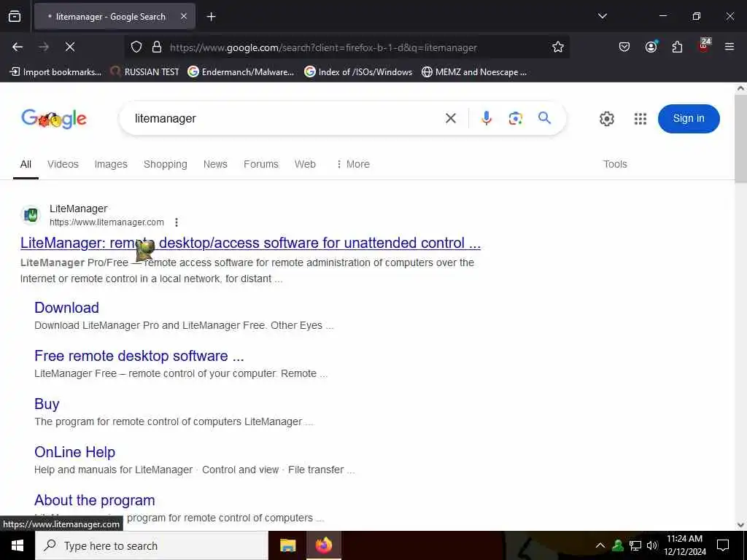Click the Sign in button
The width and height of the screenshot is (747, 560).
click(689, 119)
